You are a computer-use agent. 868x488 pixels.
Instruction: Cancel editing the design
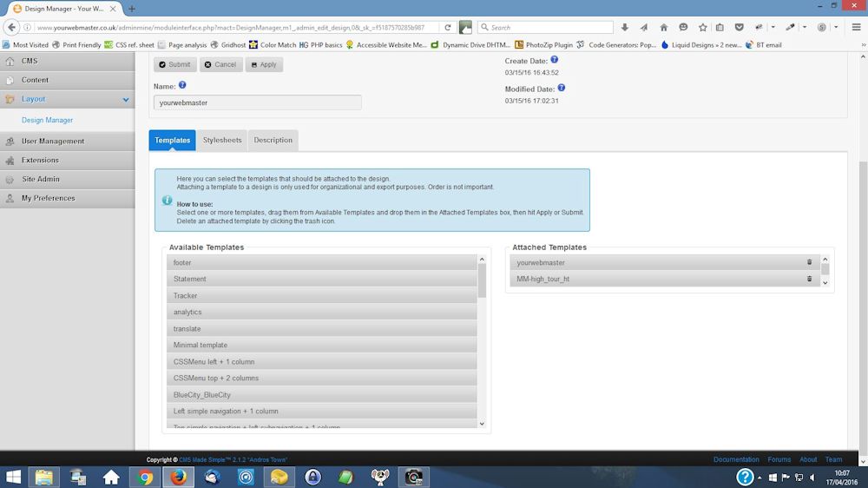220,64
